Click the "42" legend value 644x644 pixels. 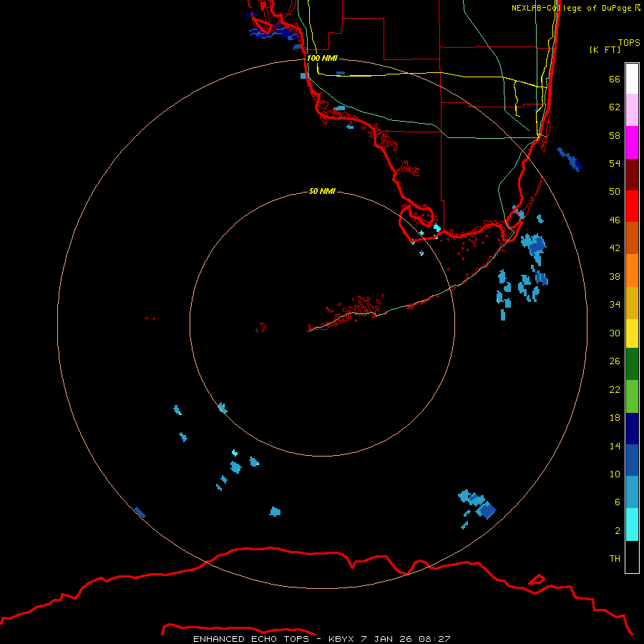pos(615,248)
